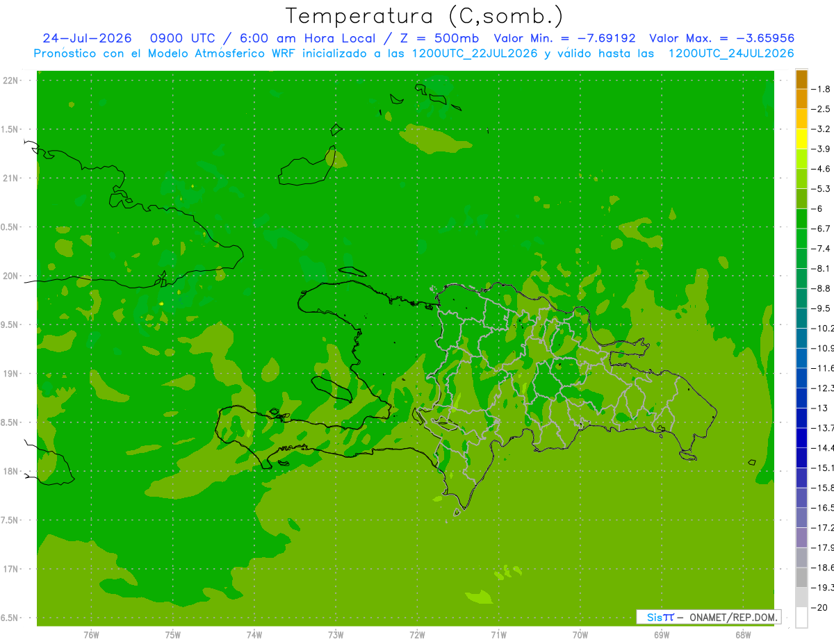The width and height of the screenshot is (834, 644).
Task: Click the '0900 UTC' time label
Action: [x=182, y=38]
